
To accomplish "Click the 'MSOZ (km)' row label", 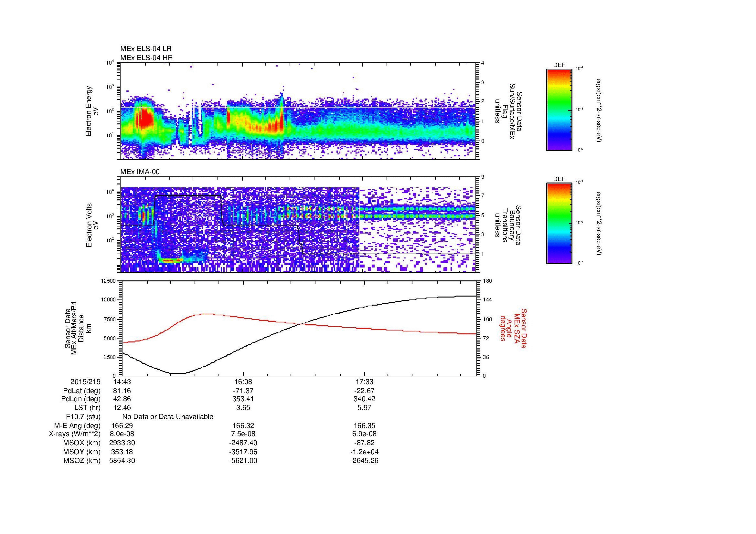I will tap(82, 461).
